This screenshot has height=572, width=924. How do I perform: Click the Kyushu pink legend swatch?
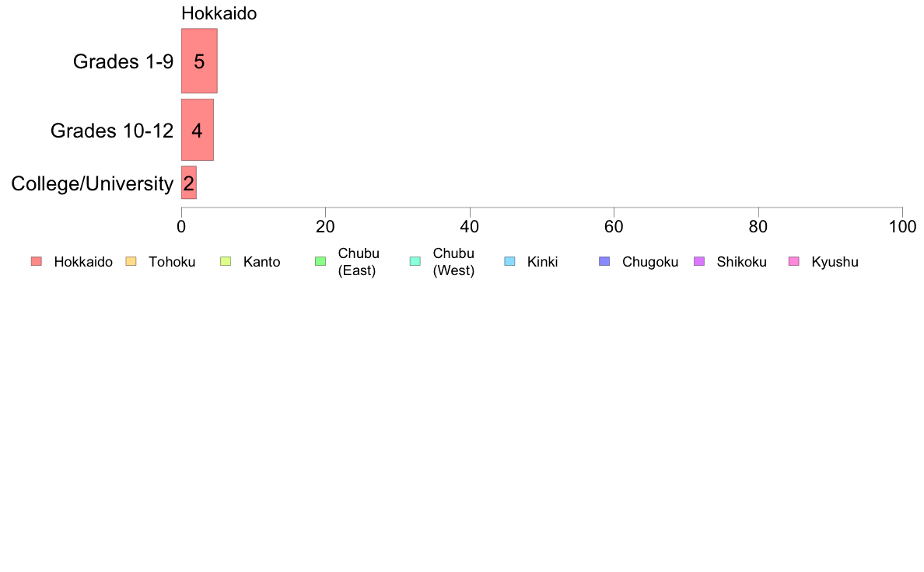tap(794, 262)
